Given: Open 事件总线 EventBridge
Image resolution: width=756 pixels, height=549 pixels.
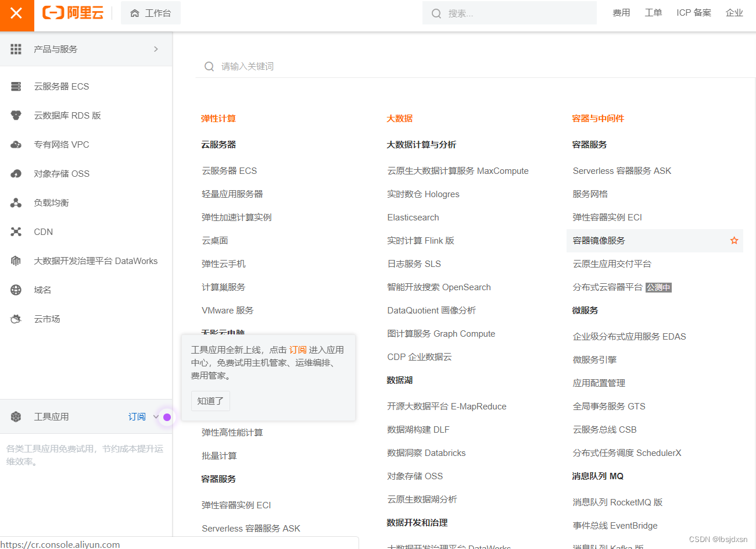Looking at the screenshot, I should click(x=615, y=526).
